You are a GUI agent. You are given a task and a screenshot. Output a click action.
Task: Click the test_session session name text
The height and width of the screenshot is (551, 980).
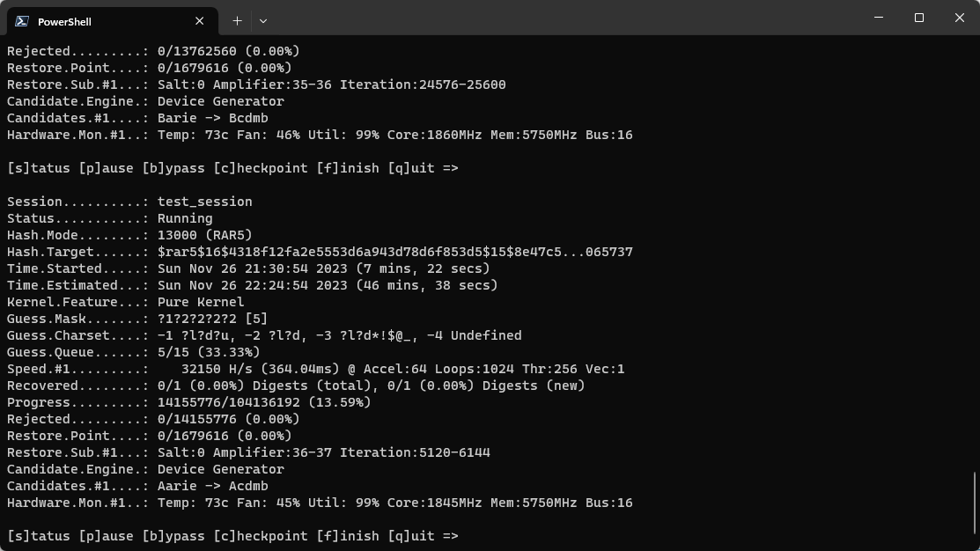pos(204,202)
